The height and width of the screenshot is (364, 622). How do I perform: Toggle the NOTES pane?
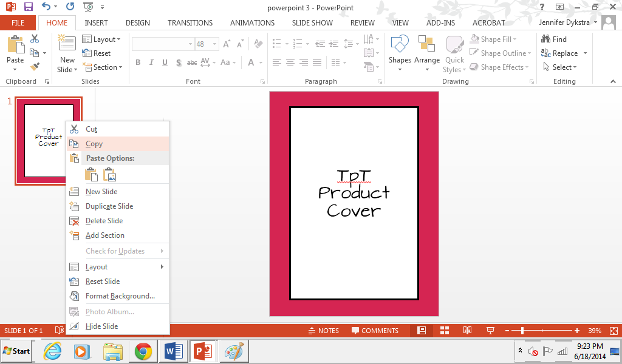(x=324, y=331)
